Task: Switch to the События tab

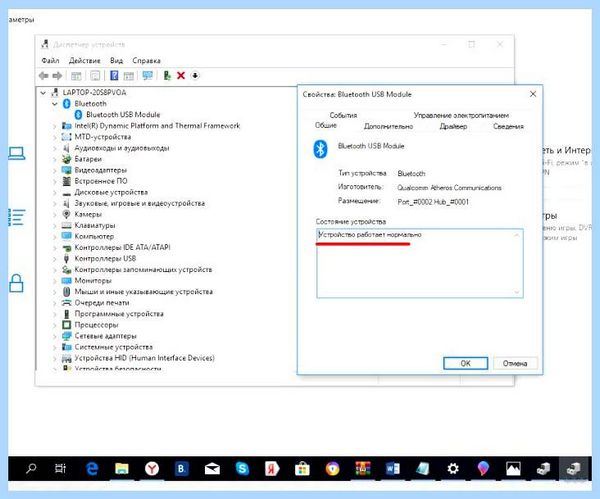Action: 343,115
